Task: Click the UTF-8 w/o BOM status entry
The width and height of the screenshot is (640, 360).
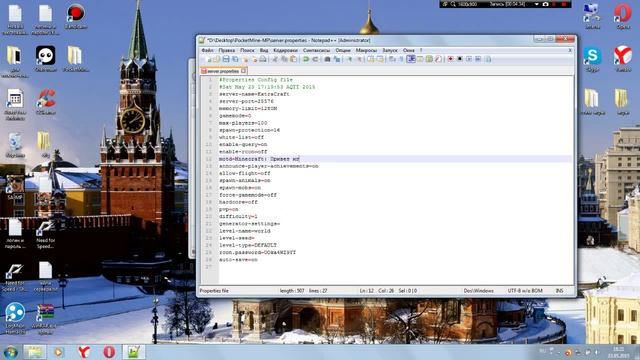Action: pyautogui.click(x=525, y=291)
